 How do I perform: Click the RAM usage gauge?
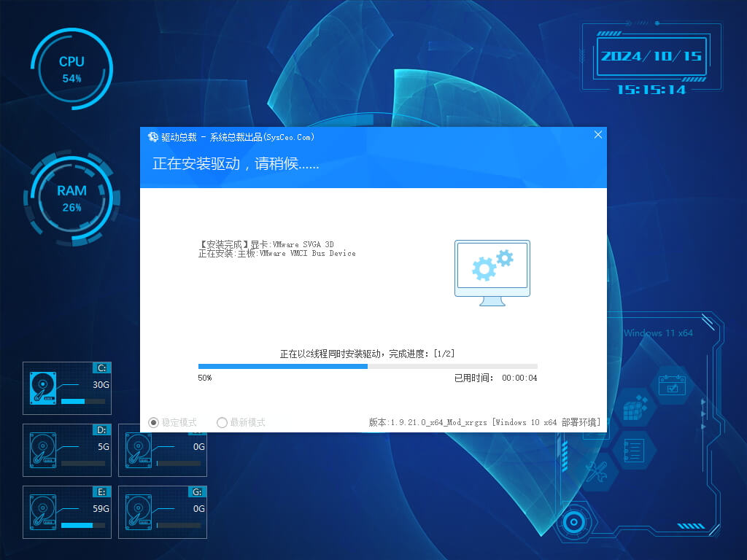point(71,197)
